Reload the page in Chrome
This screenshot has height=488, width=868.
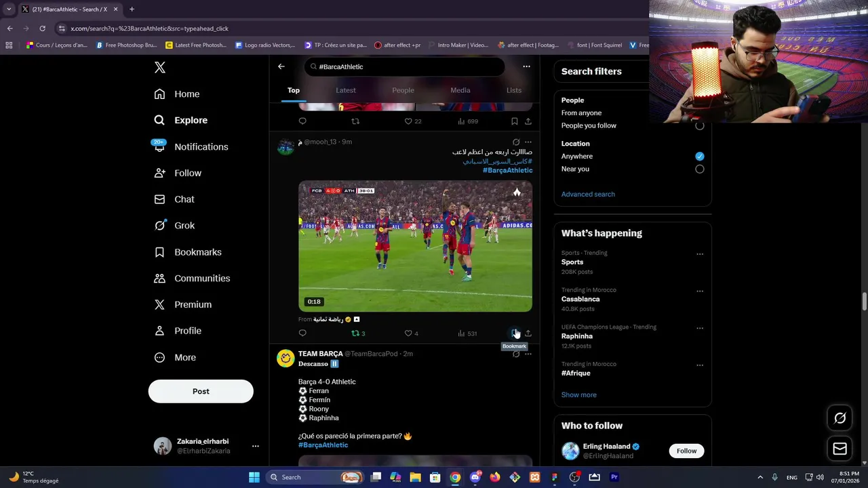coord(42,28)
